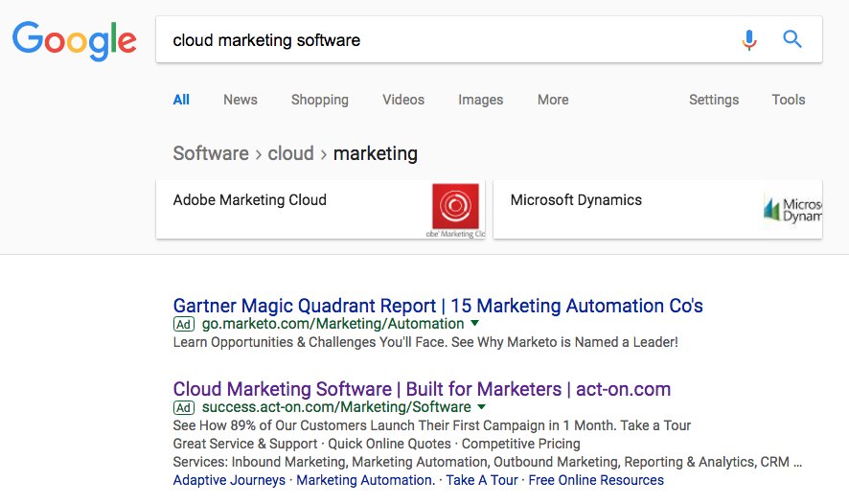Expand the act-on ad URL dropdown arrow

click(482, 407)
